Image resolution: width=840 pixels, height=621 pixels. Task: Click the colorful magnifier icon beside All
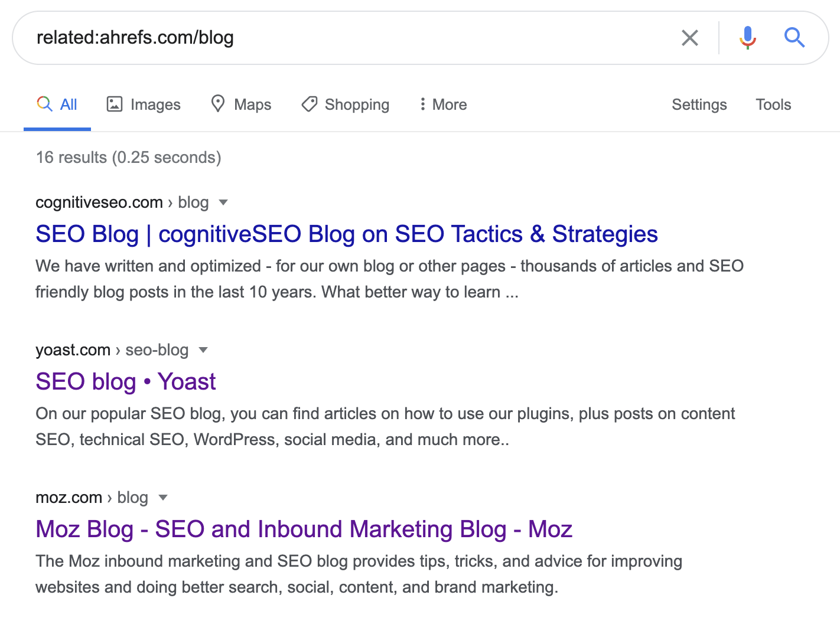point(44,104)
